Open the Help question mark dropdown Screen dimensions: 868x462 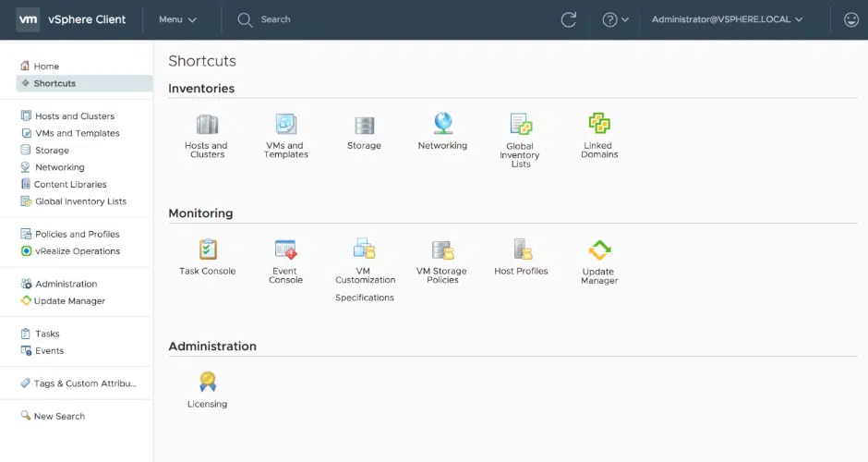(x=615, y=19)
